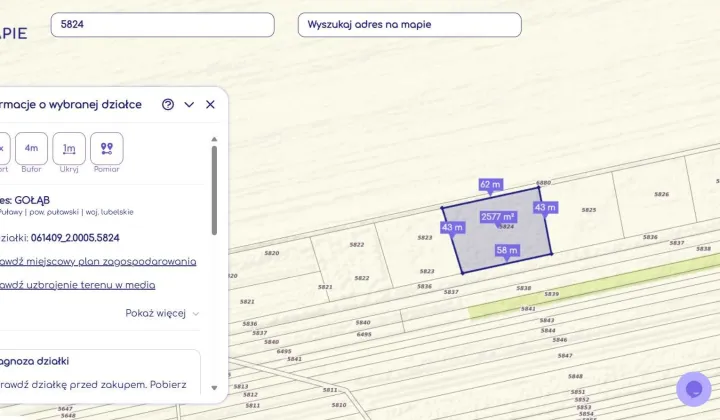The image size is (720, 420).
Task: Click the 2577 m² area label
Action: (x=498, y=217)
